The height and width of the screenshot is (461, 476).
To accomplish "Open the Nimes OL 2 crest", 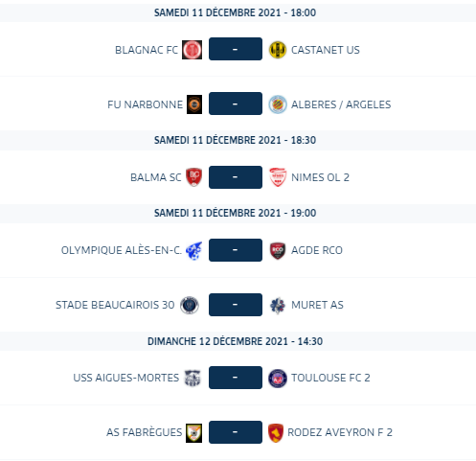I will (x=278, y=177).
